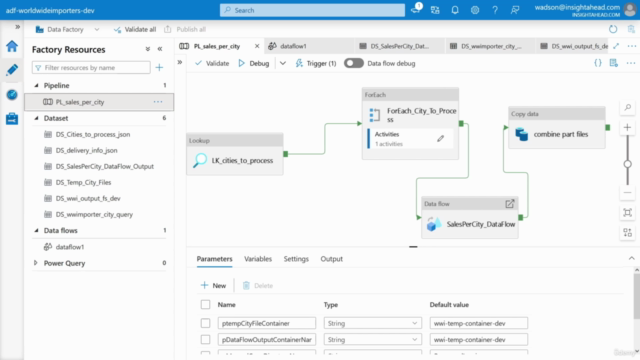Start pipeline Debug run
Image resolution: width=640 pixels, height=360 pixels.
pyautogui.click(x=253, y=63)
